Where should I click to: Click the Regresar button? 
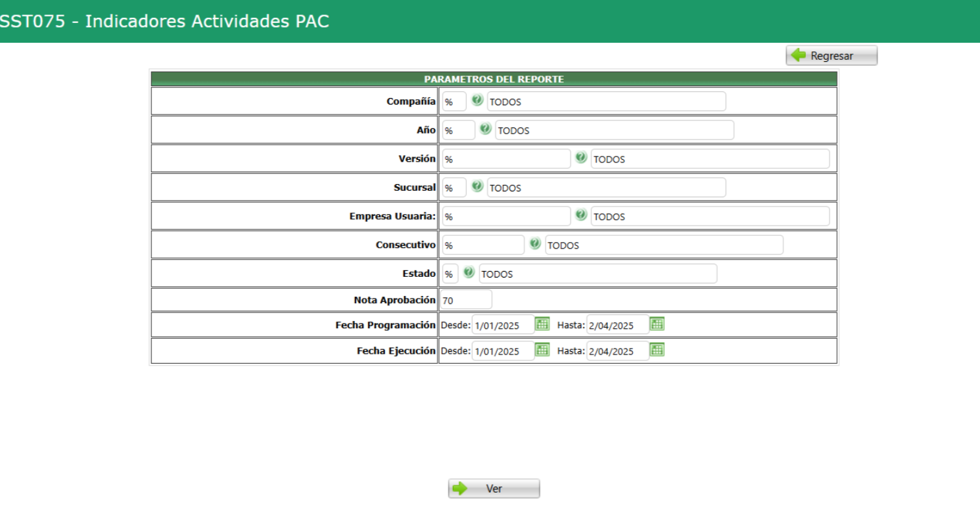(x=831, y=56)
